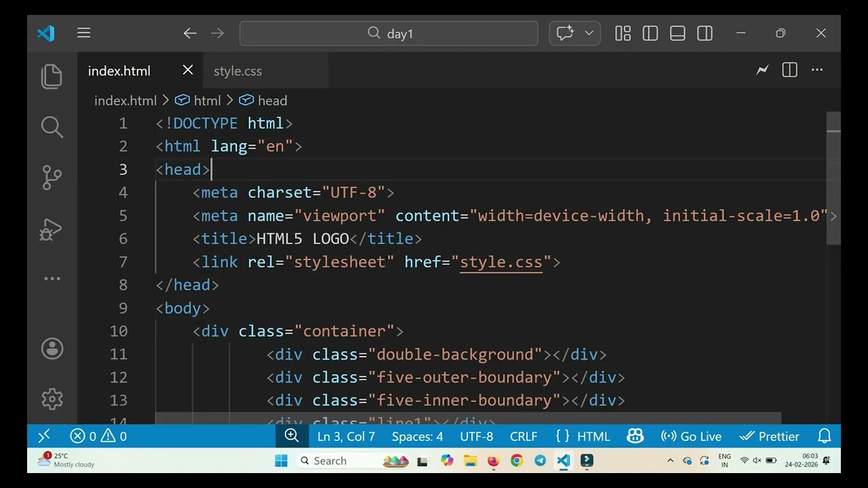Switch to the style.css tab

[x=237, y=71]
